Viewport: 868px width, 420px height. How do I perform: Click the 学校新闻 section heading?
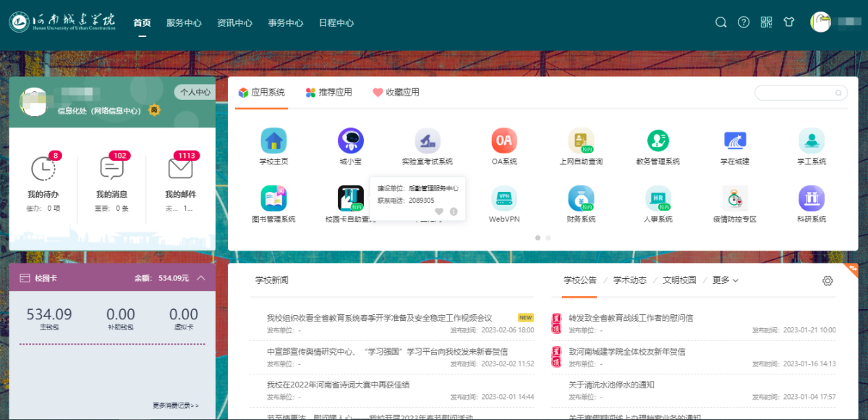[271, 280]
